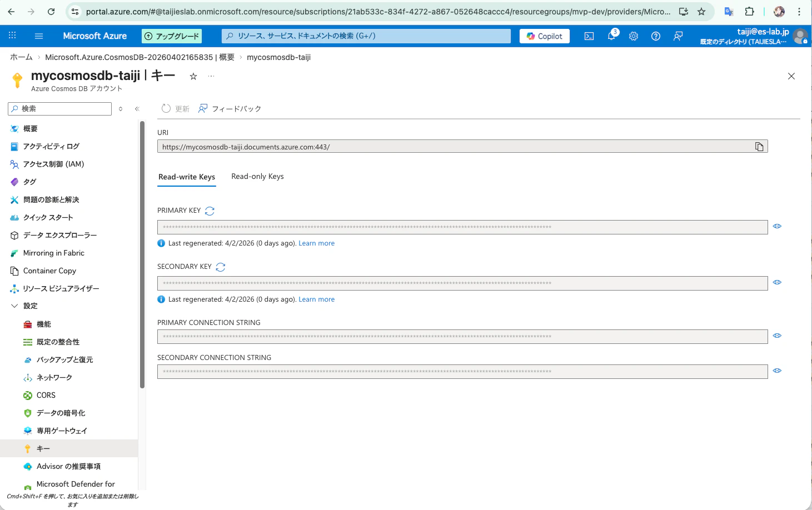The width and height of the screenshot is (812, 510).
Task: Open the browser extensions puzzle icon
Action: pos(749,11)
